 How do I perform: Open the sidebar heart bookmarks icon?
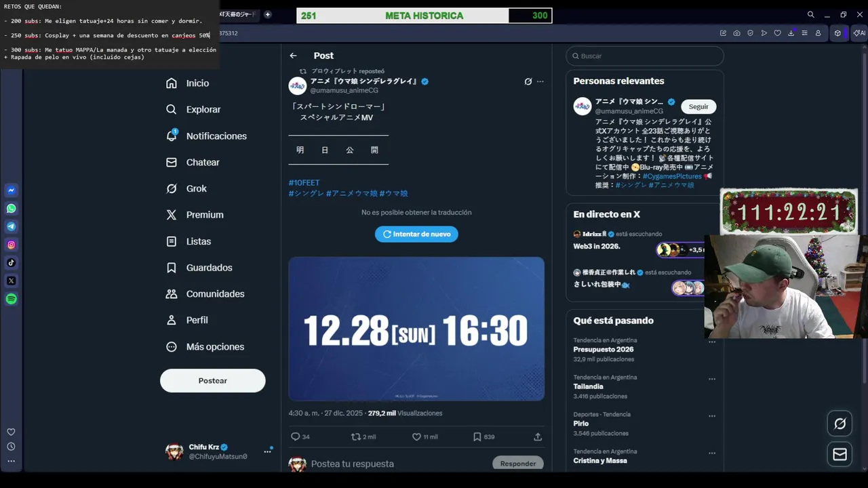pyautogui.click(x=11, y=432)
